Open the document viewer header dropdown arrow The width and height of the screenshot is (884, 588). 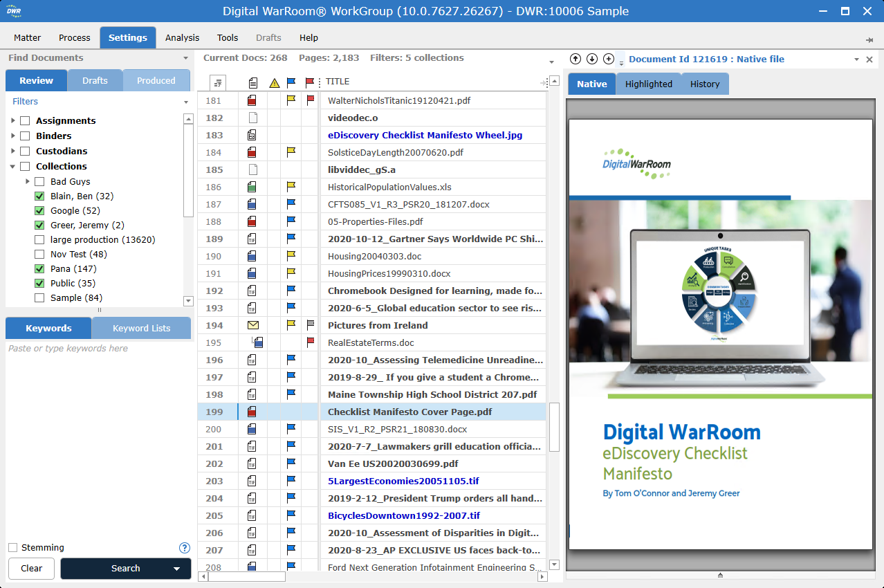point(856,59)
